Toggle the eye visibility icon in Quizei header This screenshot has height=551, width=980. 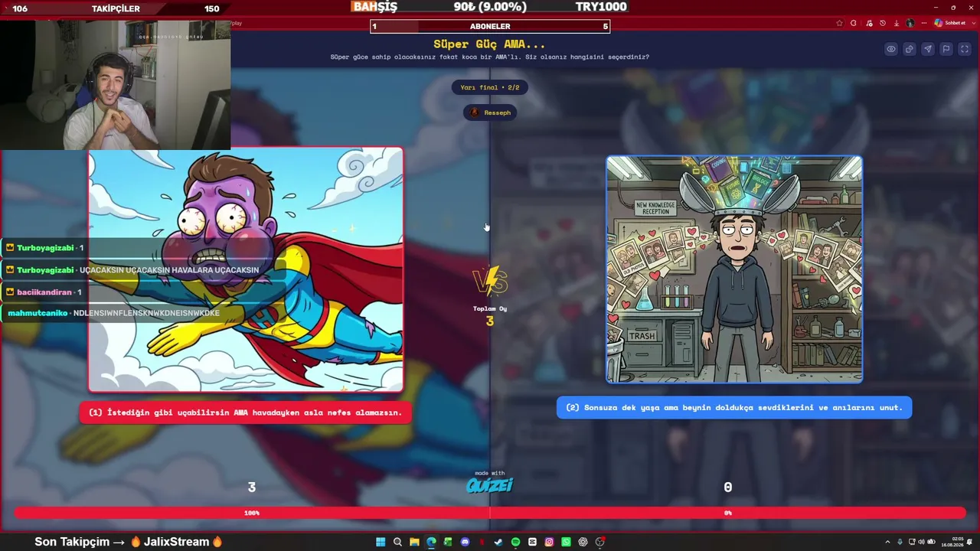click(x=891, y=49)
